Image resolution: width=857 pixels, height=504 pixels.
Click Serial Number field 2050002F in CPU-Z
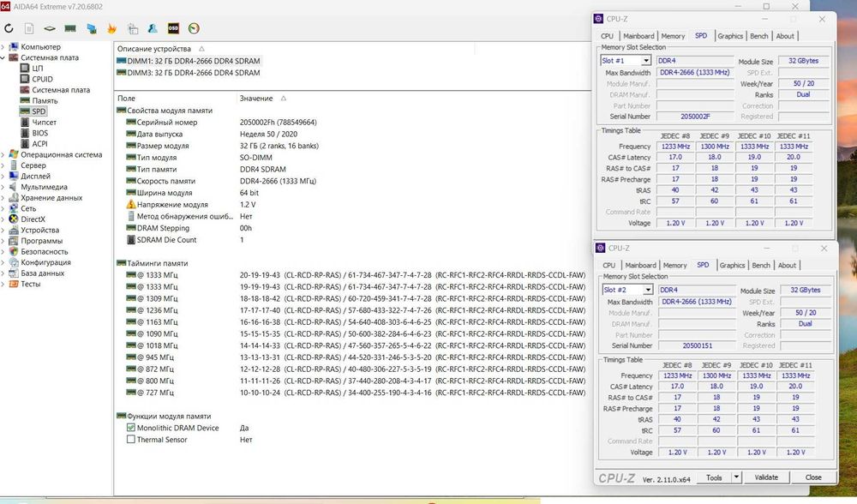pyautogui.click(x=695, y=117)
